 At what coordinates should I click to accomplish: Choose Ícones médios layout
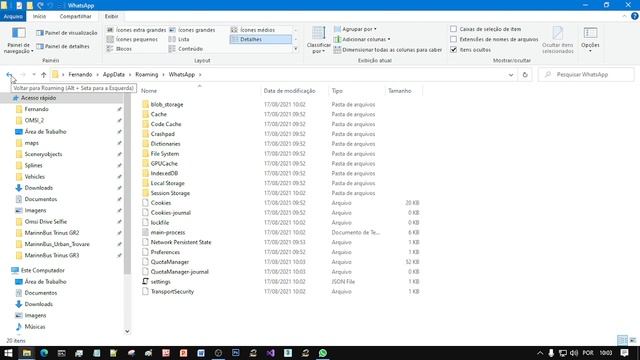tap(253, 30)
